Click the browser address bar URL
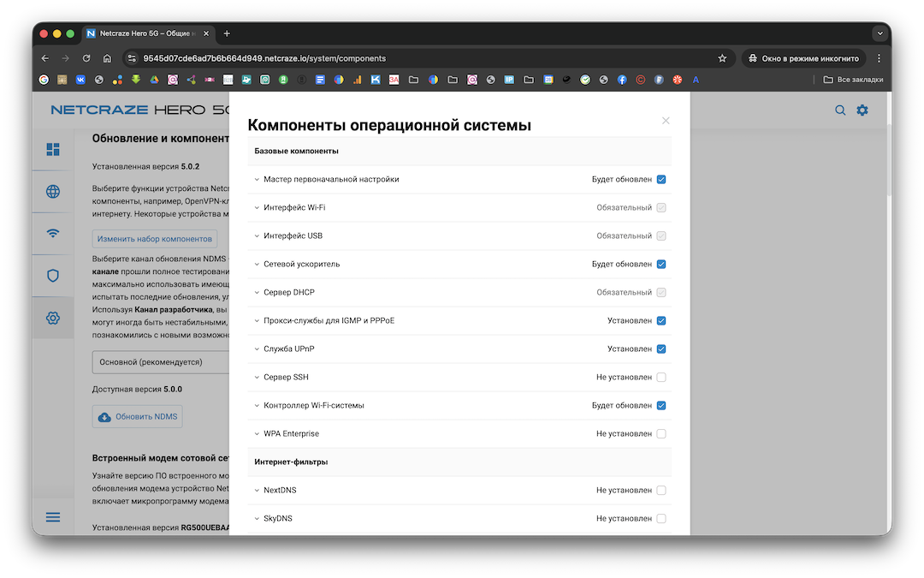The image size is (924, 578). point(265,58)
